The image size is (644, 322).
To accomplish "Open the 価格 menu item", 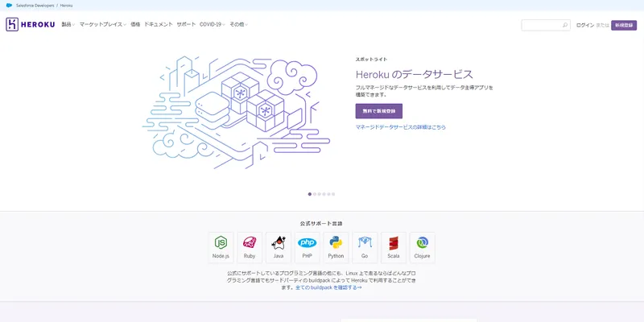I will coord(135,25).
